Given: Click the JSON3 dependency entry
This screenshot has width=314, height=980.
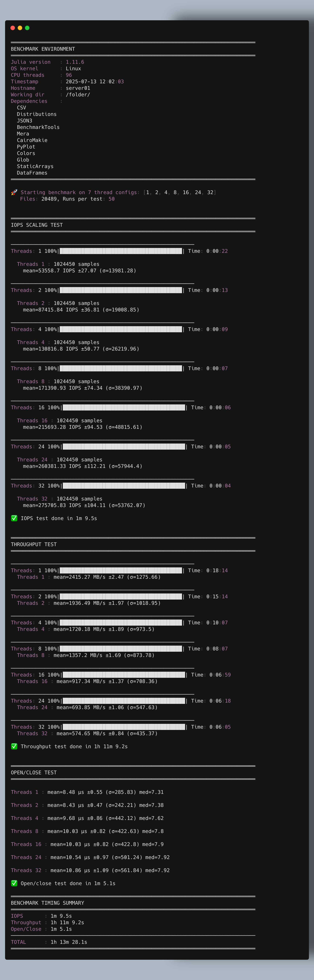Looking at the screenshot, I should (x=24, y=121).
